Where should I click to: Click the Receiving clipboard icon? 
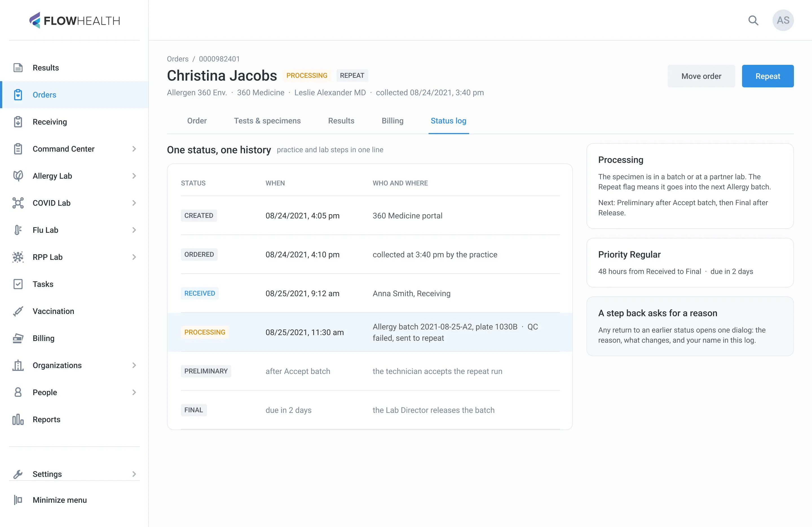pos(18,122)
